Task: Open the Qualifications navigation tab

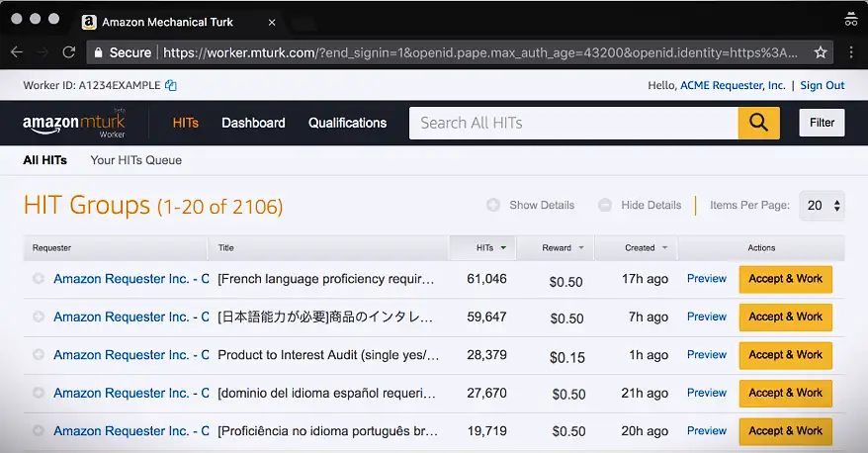Action: pyautogui.click(x=347, y=123)
